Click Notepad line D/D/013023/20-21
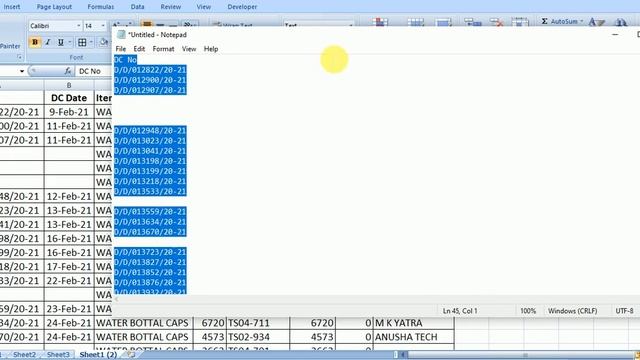This screenshot has height=360, width=640. [x=150, y=141]
